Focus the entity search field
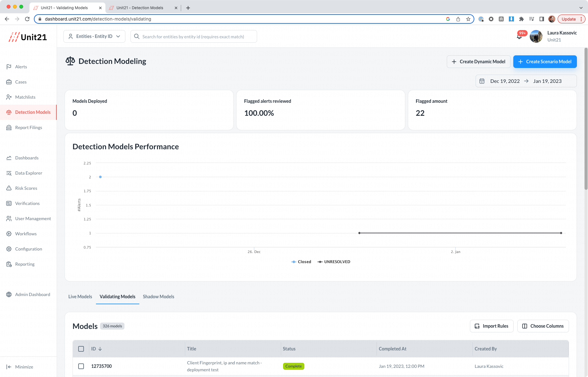The image size is (588, 377). [193, 36]
